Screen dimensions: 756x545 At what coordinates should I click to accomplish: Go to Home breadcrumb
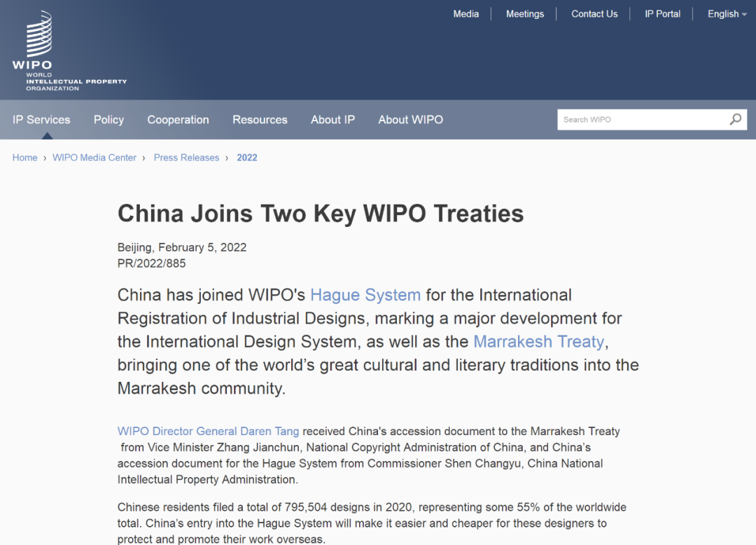25,158
